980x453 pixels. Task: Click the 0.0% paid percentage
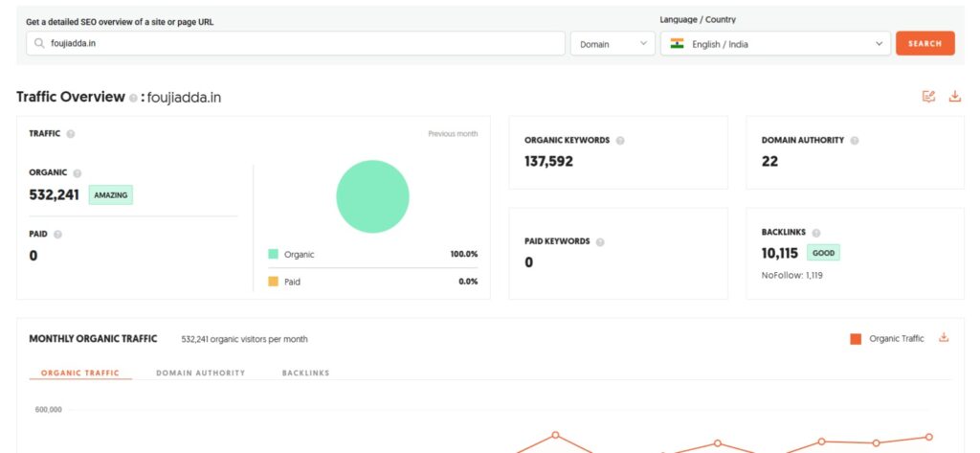pos(468,282)
